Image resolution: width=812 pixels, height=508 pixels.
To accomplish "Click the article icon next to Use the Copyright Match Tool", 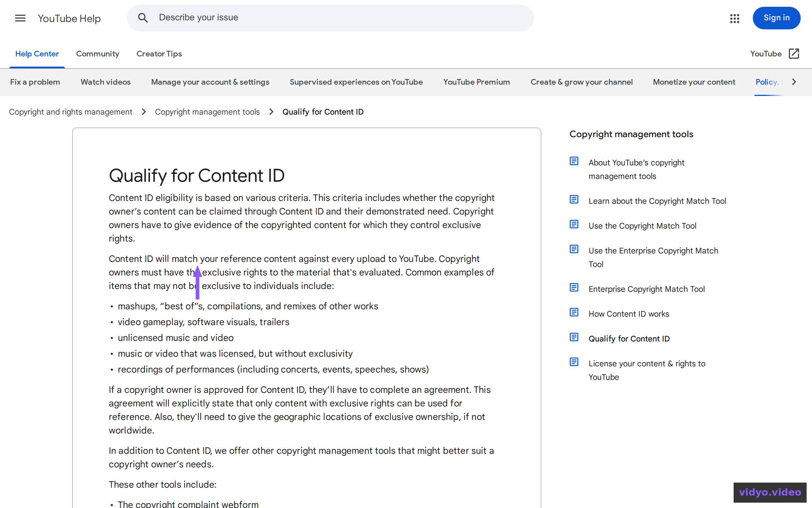I will click(574, 224).
